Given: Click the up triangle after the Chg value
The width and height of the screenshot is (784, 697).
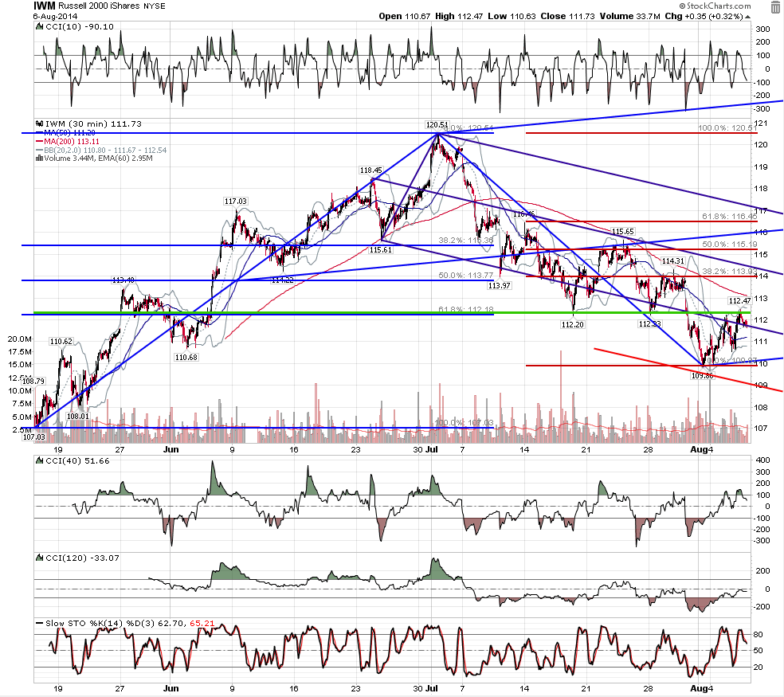Looking at the screenshot, I should 747,17.
